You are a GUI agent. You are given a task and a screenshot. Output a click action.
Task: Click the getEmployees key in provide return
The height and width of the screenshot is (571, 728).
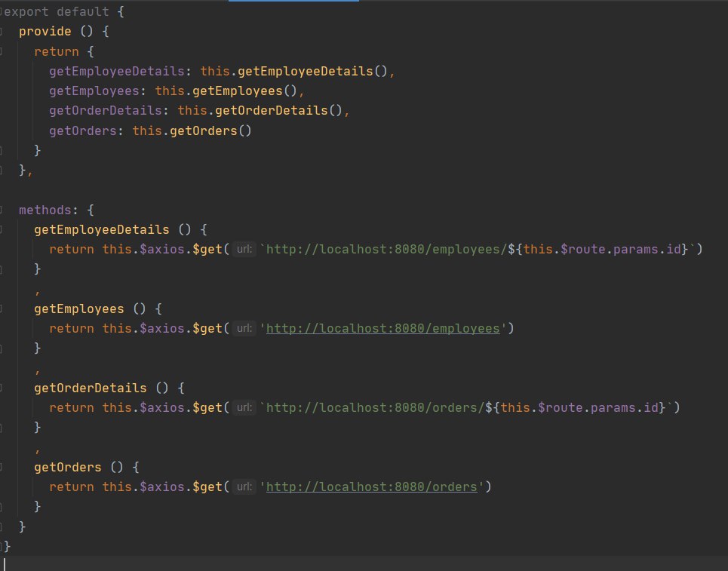click(x=94, y=91)
